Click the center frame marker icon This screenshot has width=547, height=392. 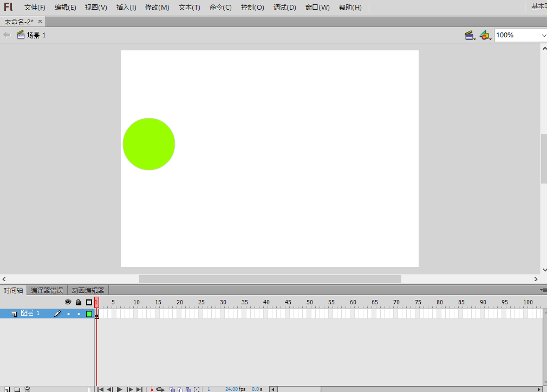pyautogui.click(x=152, y=389)
